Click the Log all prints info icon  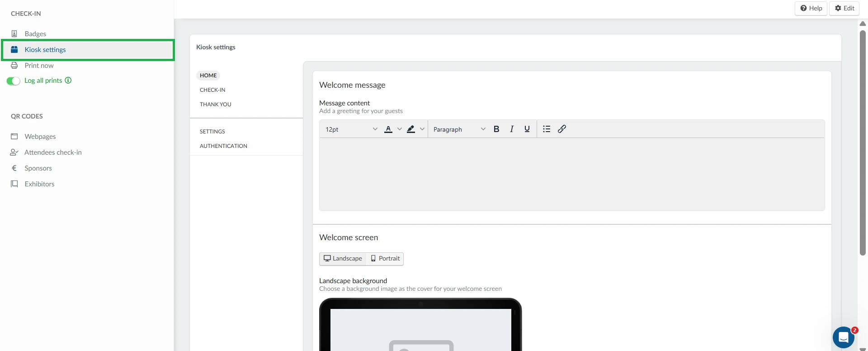pos(68,81)
